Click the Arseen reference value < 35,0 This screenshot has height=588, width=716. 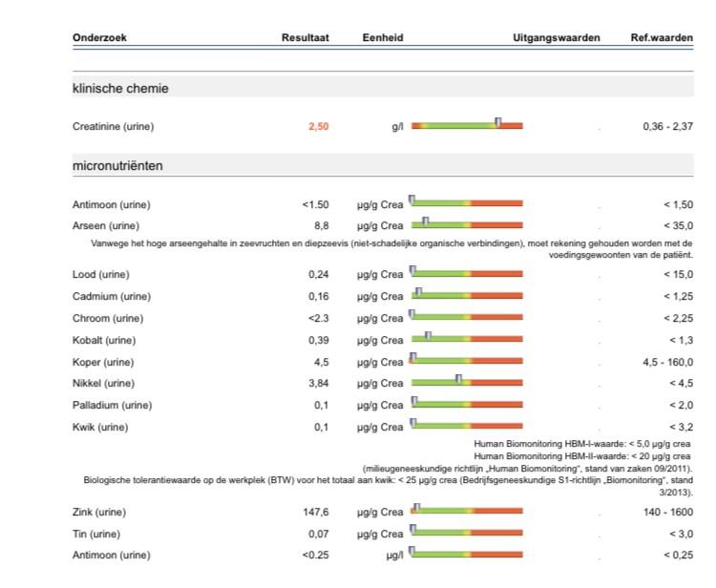point(678,226)
